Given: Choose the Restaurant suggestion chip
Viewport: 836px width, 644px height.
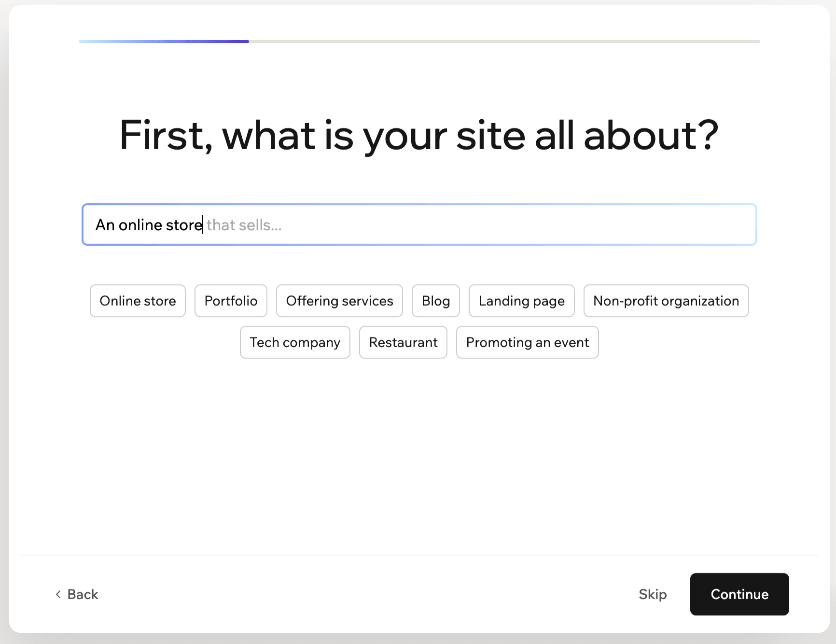Looking at the screenshot, I should coord(403,342).
